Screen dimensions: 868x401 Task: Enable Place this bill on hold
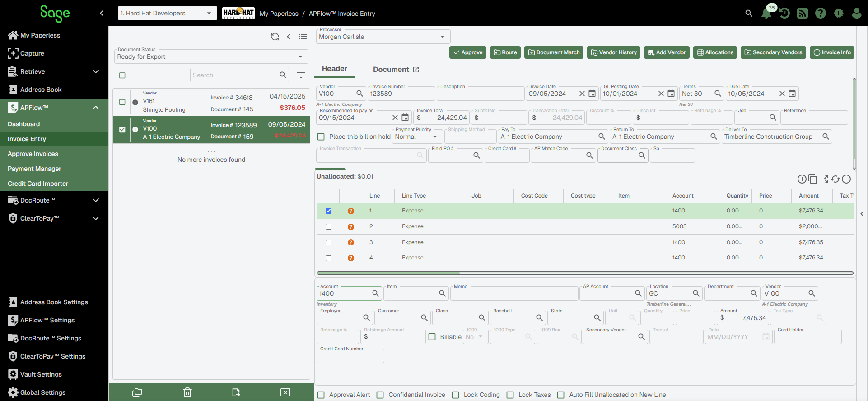(321, 137)
